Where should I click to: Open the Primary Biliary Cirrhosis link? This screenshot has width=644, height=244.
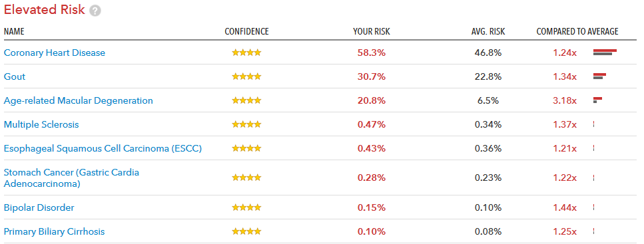[x=54, y=231]
